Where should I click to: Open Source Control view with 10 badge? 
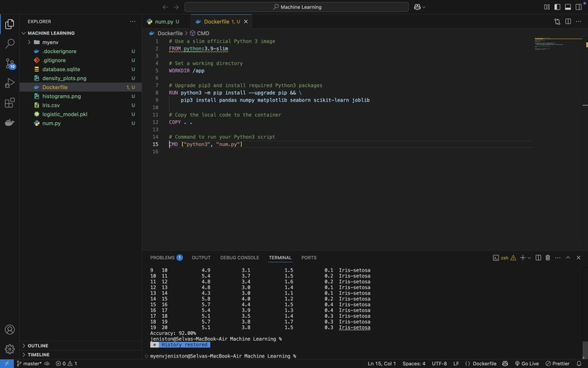pos(10,63)
